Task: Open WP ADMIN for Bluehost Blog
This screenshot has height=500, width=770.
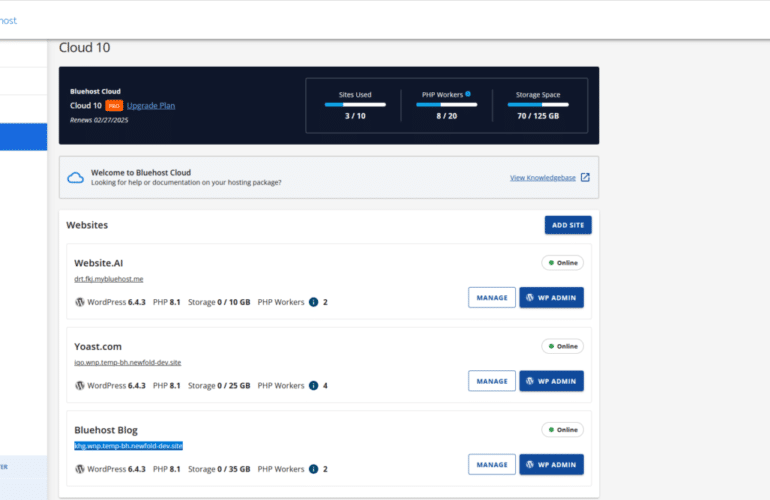Action: click(x=551, y=465)
